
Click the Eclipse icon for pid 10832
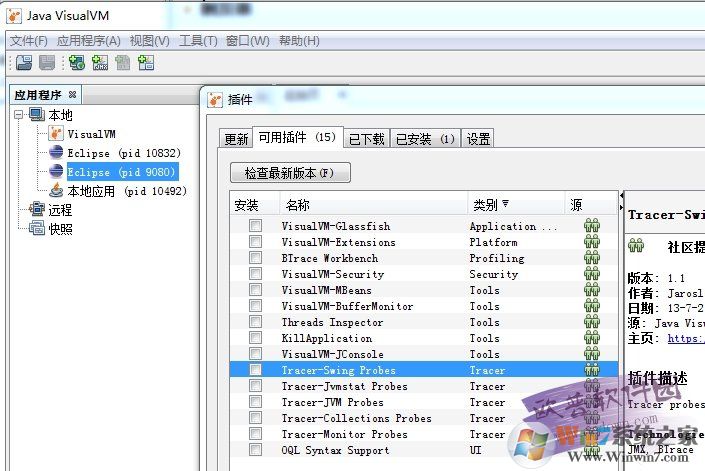pos(56,152)
